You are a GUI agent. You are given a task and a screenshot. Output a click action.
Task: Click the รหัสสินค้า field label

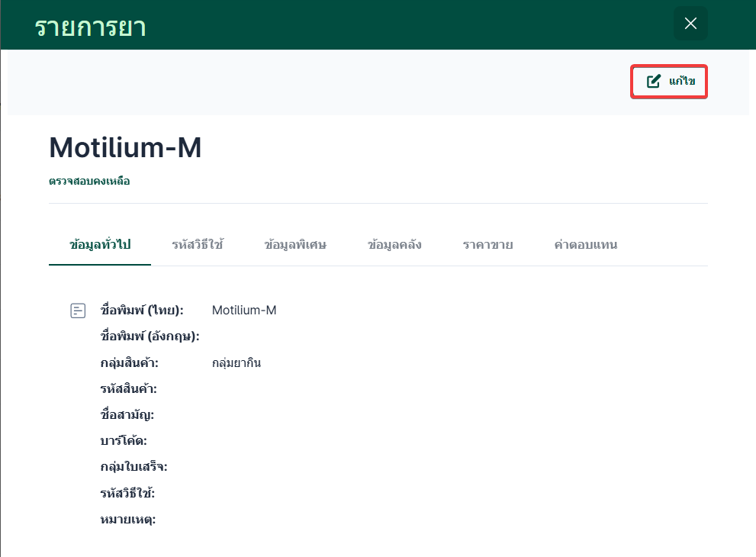(128, 389)
